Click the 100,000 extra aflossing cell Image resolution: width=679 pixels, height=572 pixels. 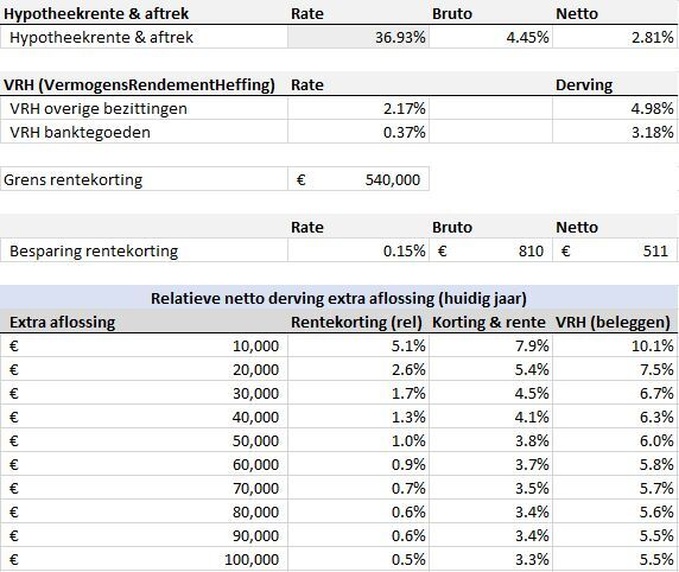point(144,561)
